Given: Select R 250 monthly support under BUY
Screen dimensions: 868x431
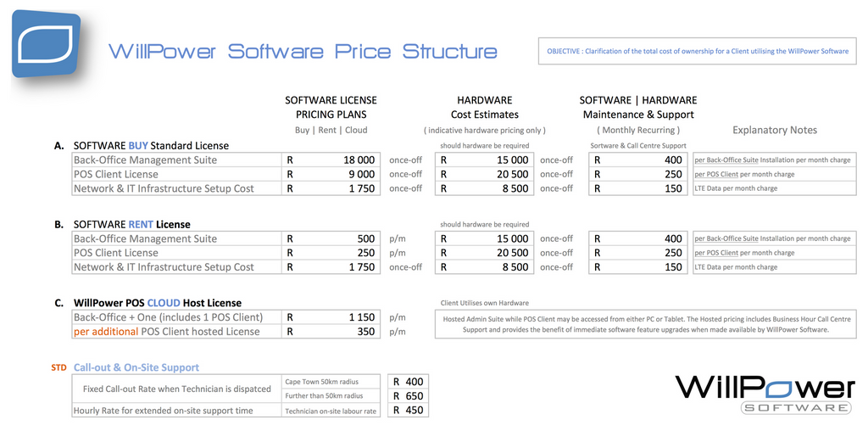Looking at the screenshot, I should [638, 175].
